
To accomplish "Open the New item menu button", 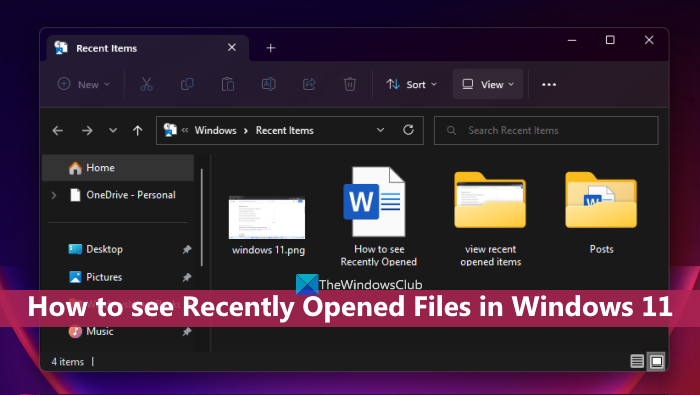I will pyautogui.click(x=83, y=84).
